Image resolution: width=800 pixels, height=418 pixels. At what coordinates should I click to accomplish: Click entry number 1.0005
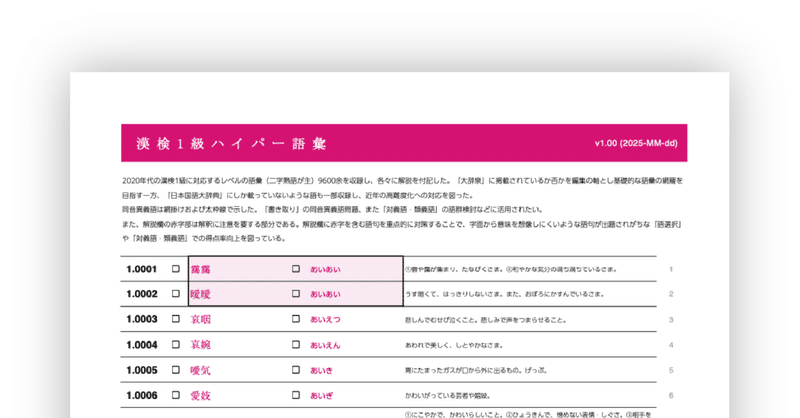coord(141,370)
